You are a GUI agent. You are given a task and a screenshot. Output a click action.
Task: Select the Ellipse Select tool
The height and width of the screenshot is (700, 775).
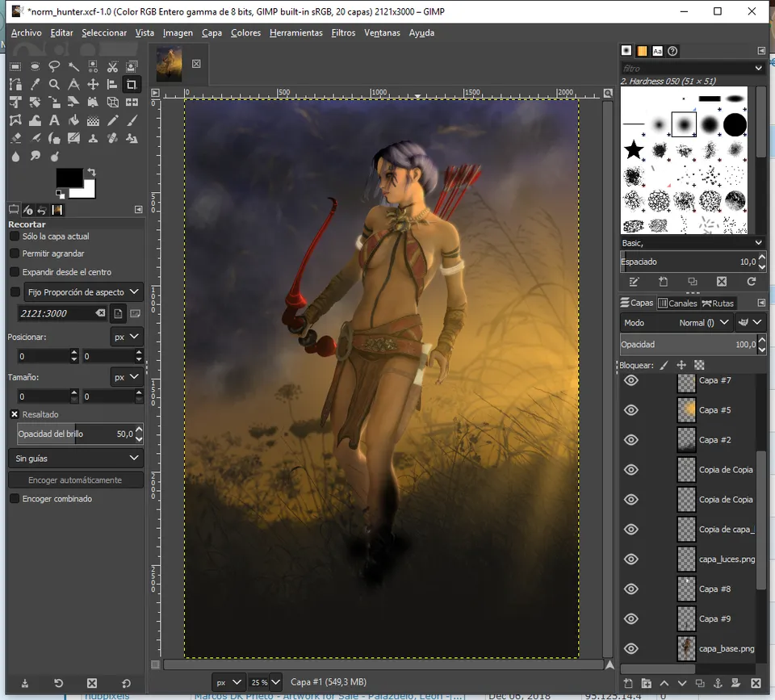[x=35, y=66]
